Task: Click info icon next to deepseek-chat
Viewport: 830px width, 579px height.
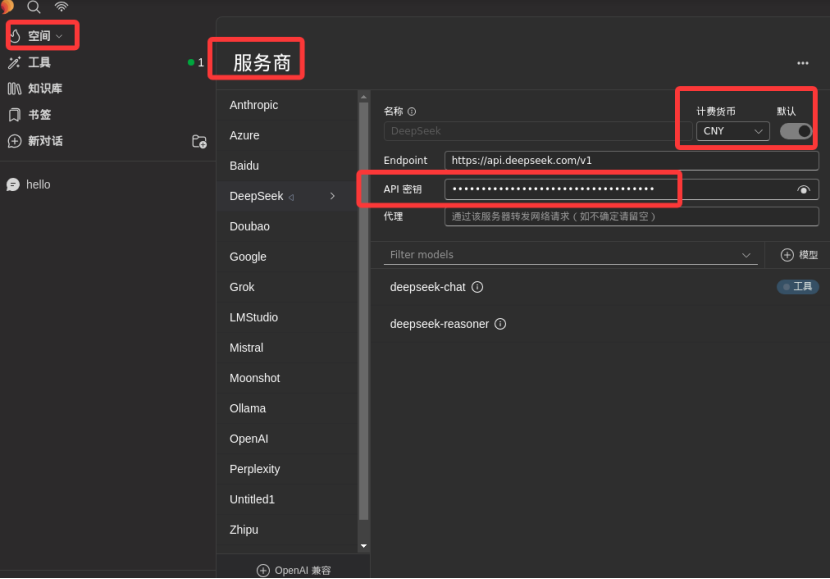Action: (477, 287)
